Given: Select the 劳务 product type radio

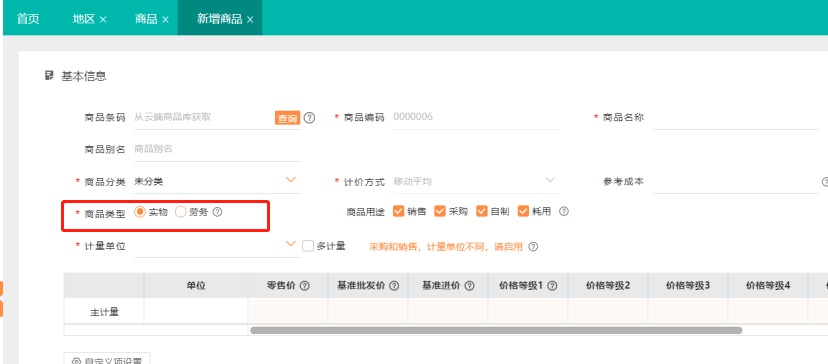Looking at the screenshot, I should pyautogui.click(x=181, y=212).
